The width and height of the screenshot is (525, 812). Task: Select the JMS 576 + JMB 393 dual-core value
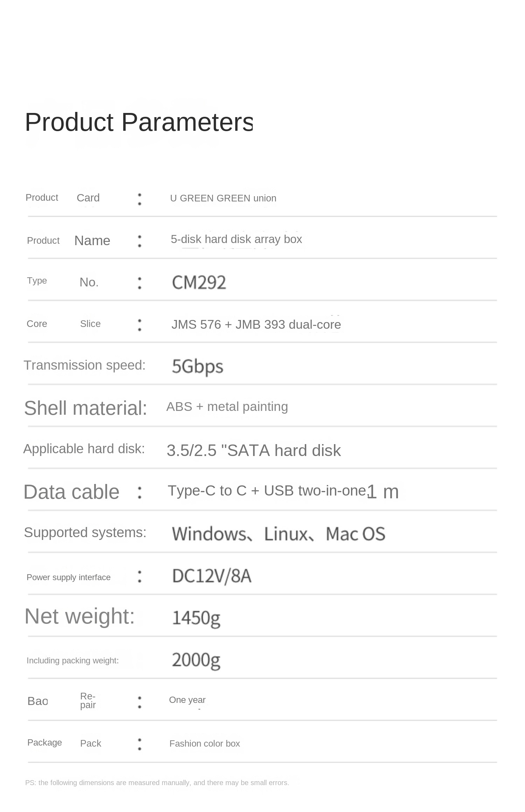click(256, 325)
